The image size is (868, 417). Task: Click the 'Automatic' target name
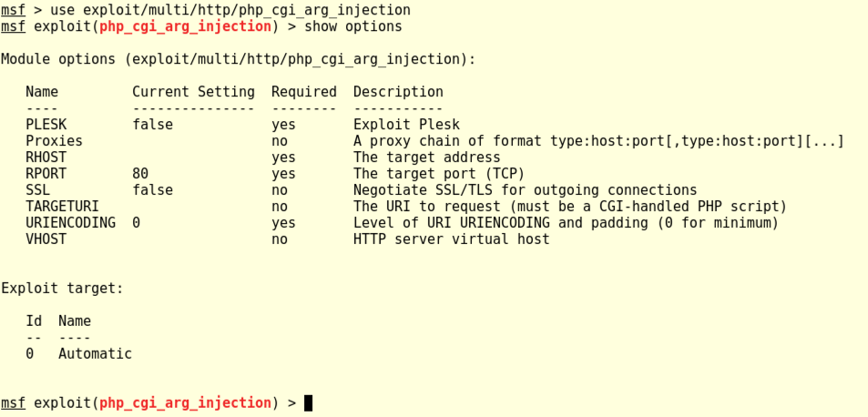95,354
